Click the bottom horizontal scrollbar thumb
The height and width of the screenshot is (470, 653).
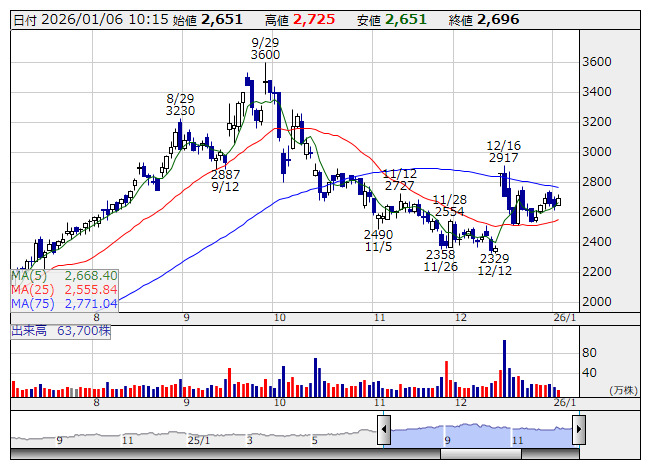point(481,454)
